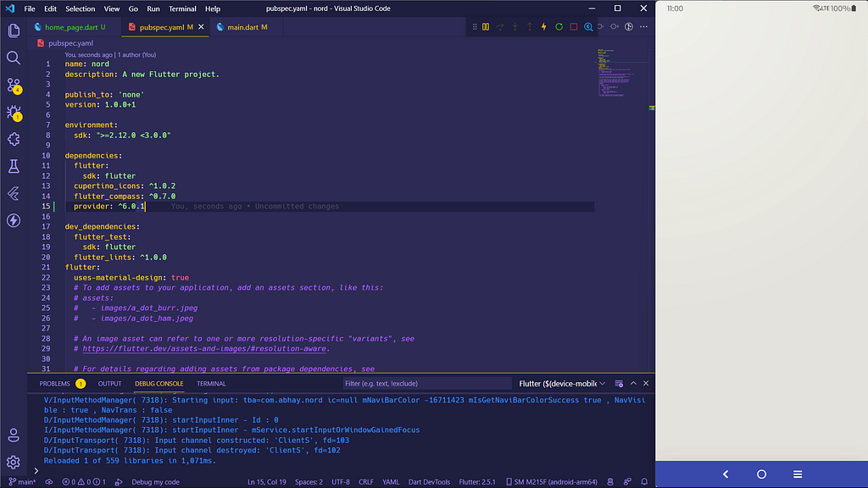Open the Search view in activity bar
This screenshot has height=488, width=868.
[14, 58]
